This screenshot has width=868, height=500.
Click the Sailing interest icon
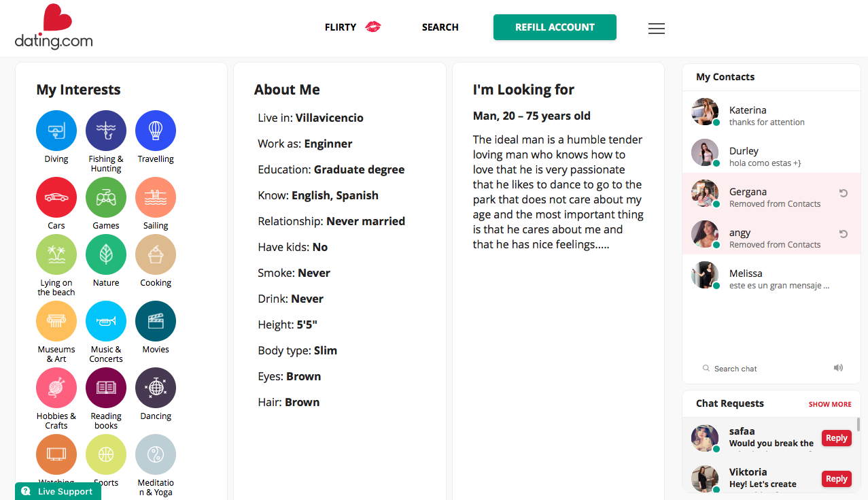pyautogui.click(x=156, y=197)
